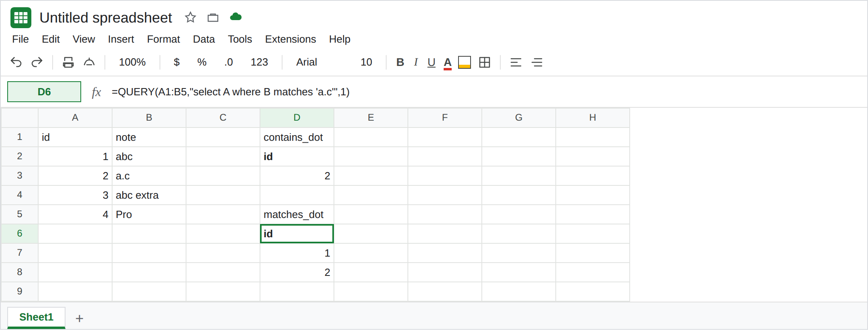This screenshot has width=868, height=333.
Task: Open the 123 number format dropdown
Action: pos(259,62)
